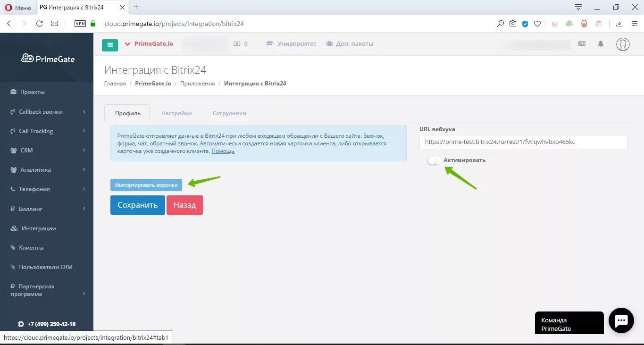Take a snapshot with the camera icon
The image size is (644, 345).
tap(513, 24)
